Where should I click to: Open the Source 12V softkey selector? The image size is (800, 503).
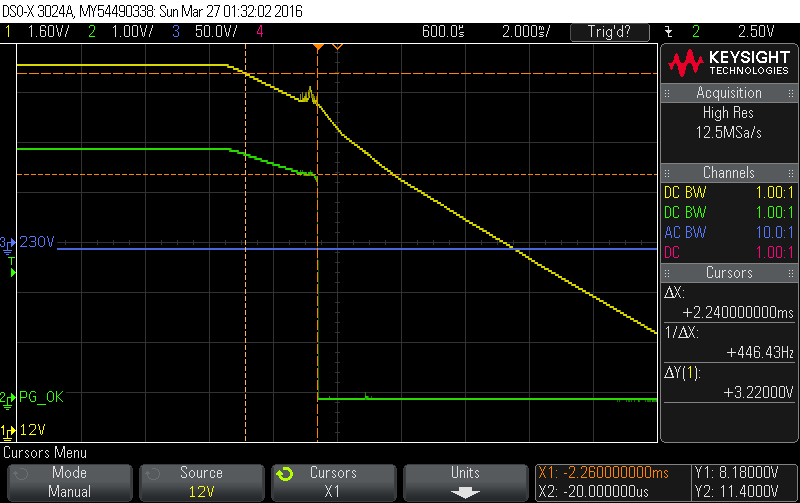(x=202, y=482)
